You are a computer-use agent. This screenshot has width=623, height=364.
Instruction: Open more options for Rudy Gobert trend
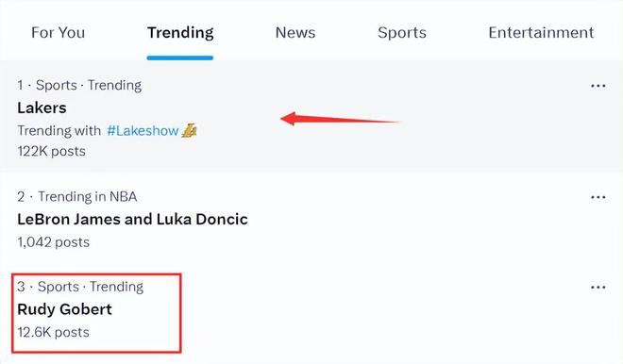click(x=598, y=288)
